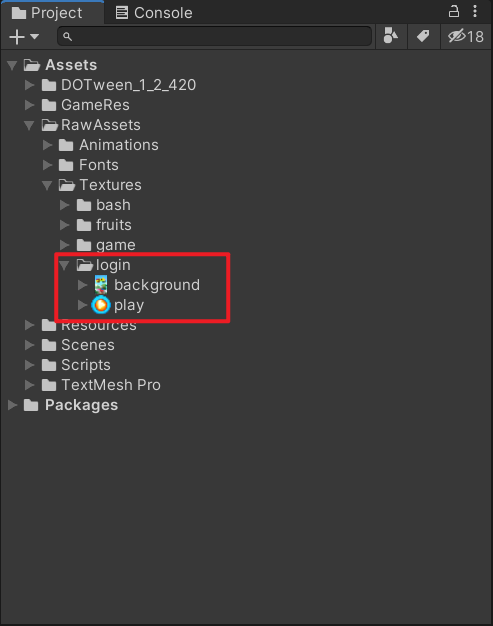Click the Scripts folder icon
The height and width of the screenshot is (626, 493).
coord(49,365)
